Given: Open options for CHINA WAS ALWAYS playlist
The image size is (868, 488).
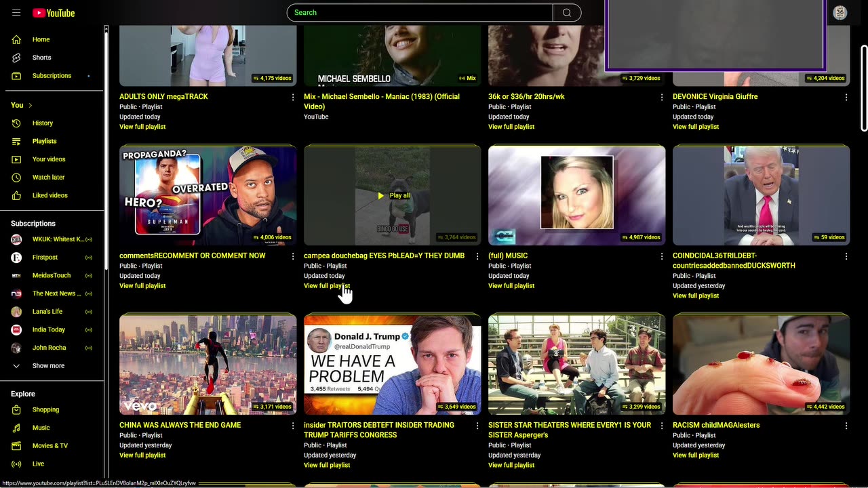Looking at the screenshot, I should pos(293,426).
